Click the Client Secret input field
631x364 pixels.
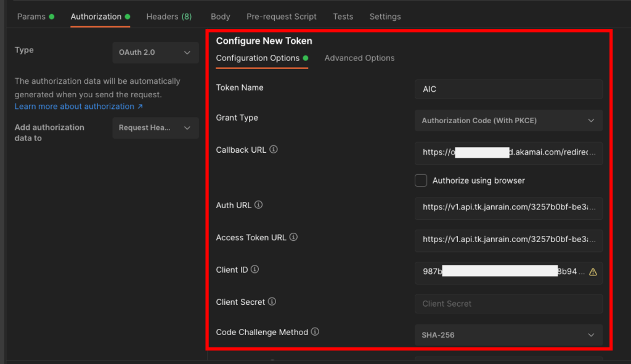click(x=508, y=304)
